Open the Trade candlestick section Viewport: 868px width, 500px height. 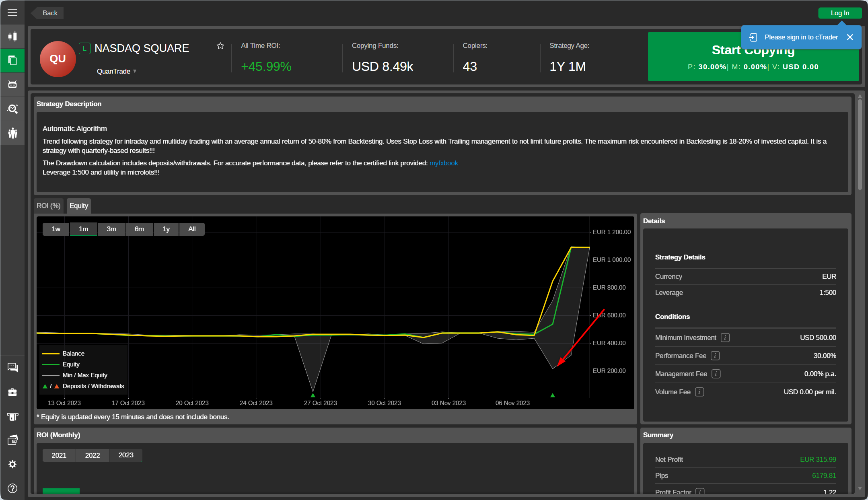pyautogui.click(x=12, y=36)
